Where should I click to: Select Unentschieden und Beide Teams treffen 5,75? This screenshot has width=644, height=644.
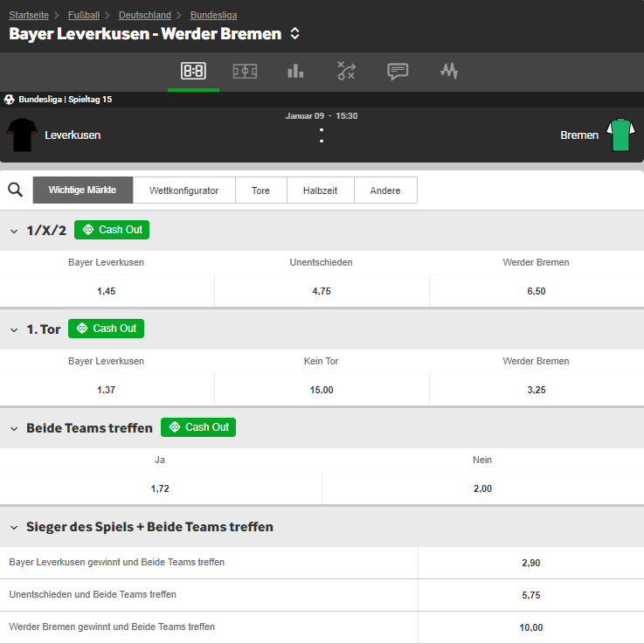click(531, 595)
